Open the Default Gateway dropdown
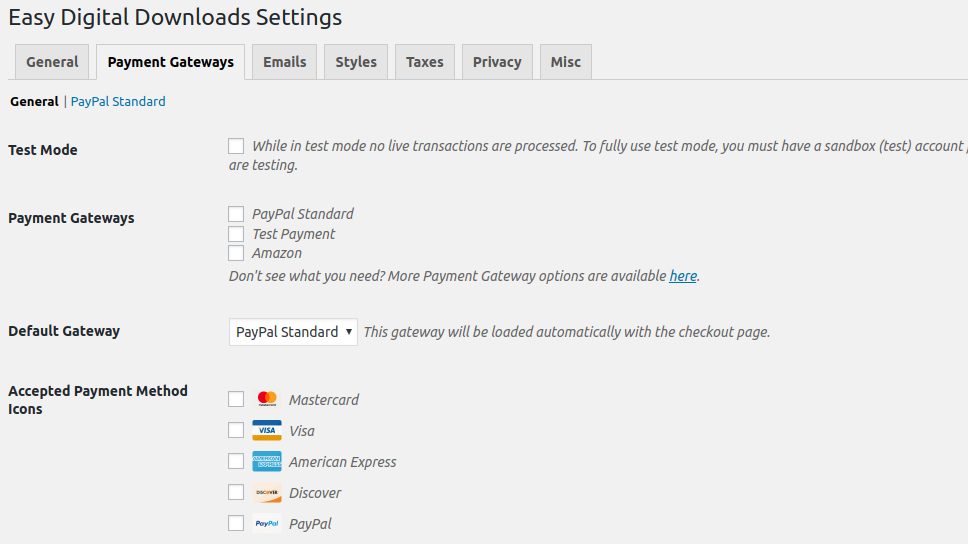The width and height of the screenshot is (968, 544). click(x=293, y=332)
